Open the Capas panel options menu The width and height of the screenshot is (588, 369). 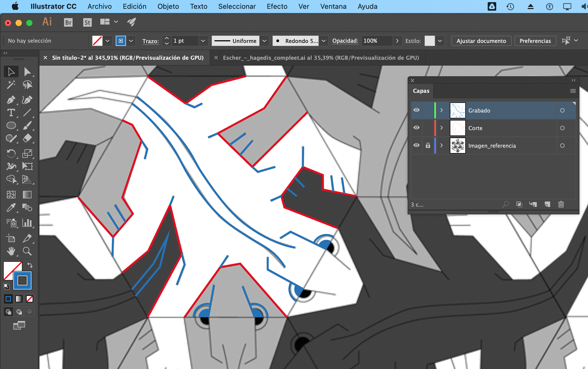(573, 91)
